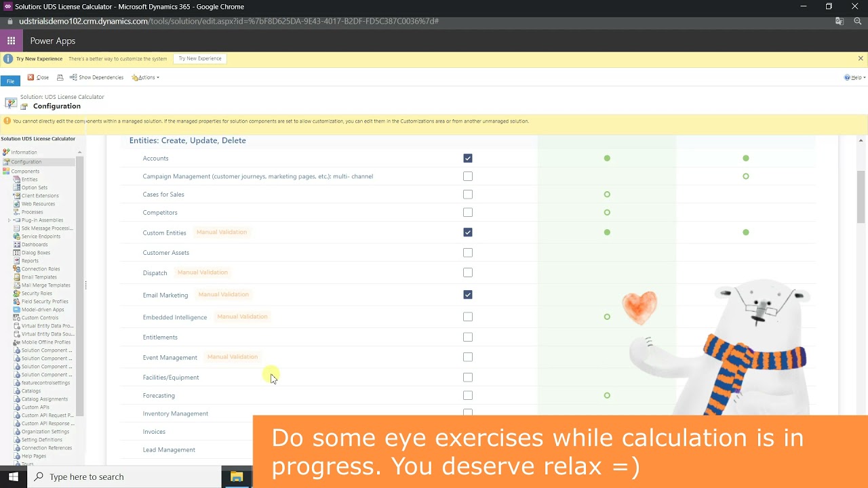Image resolution: width=868 pixels, height=488 pixels.
Task: Click the solution tree vertical scrollbar
Action: 79,285
